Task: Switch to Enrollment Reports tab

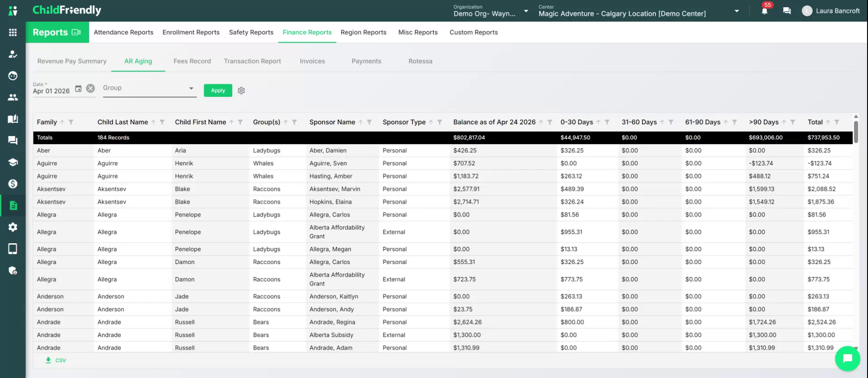Action: tap(191, 32)
